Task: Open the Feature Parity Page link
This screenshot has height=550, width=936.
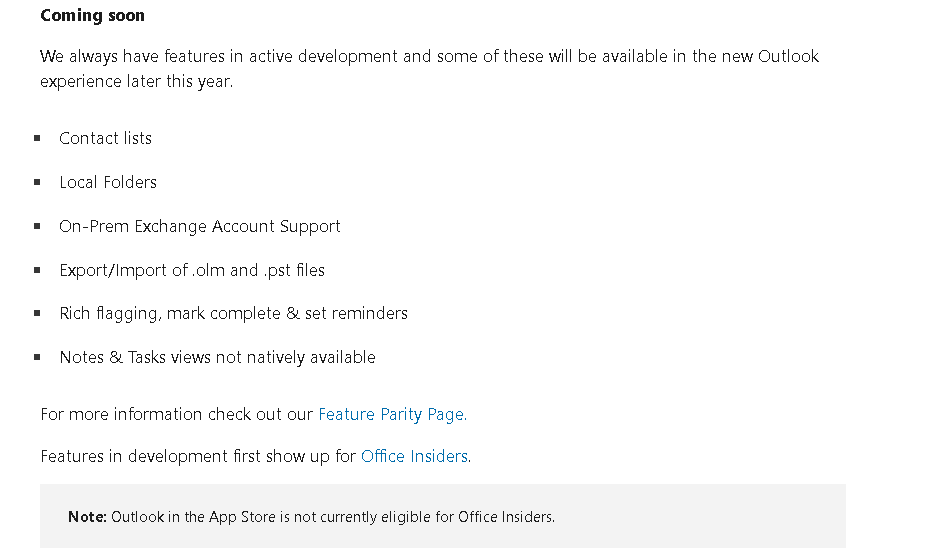Action: (x=392, y=414)
